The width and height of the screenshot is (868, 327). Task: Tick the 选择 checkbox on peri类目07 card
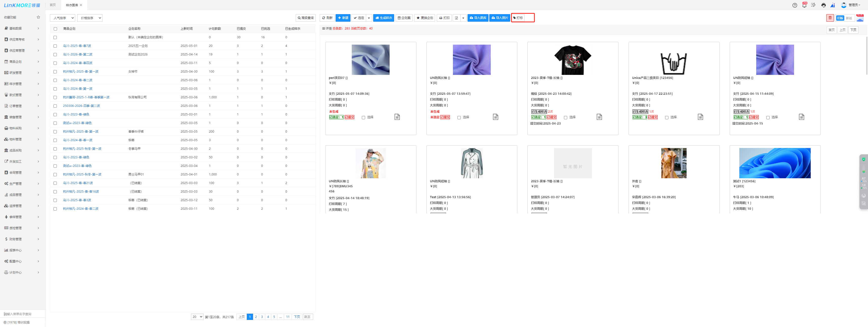pyautogui.click(x=363, y=117)
